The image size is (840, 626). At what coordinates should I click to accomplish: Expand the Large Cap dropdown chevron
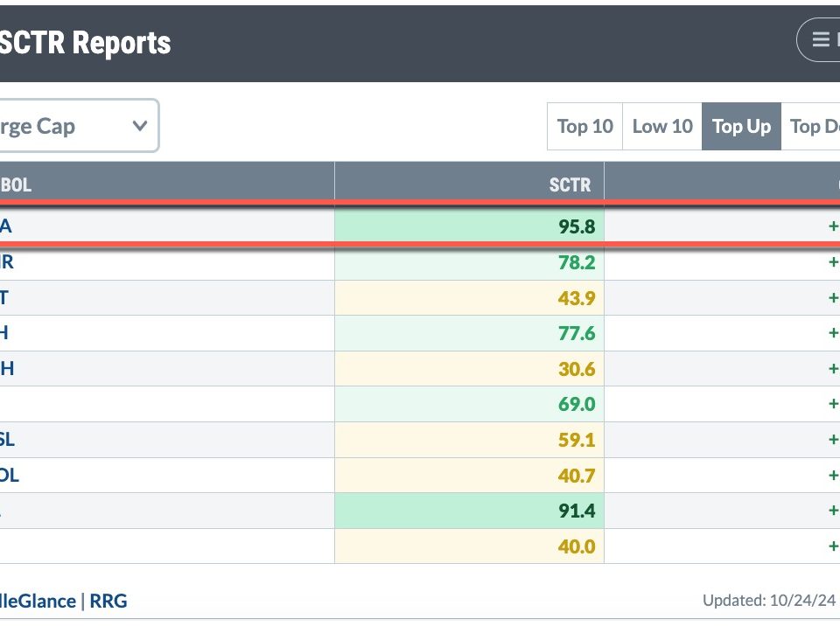click(x=139, y=126)
